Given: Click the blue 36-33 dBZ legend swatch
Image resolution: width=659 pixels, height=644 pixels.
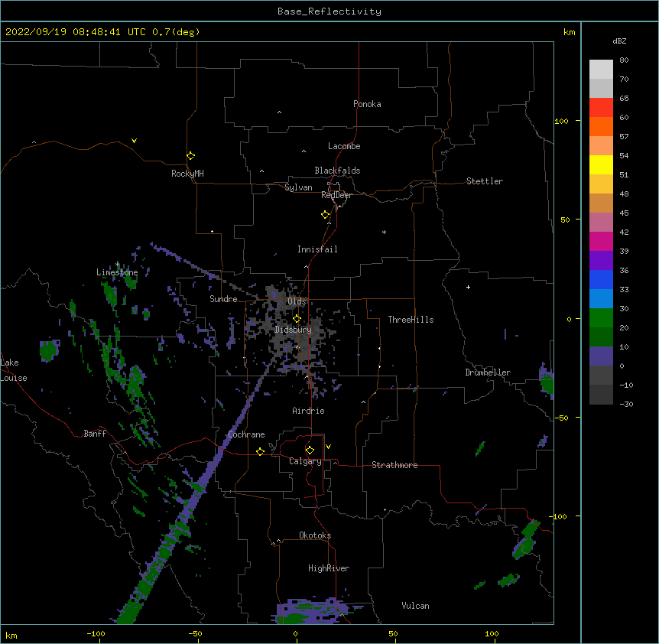Looking at the screenshot, I should coord(601,279).
